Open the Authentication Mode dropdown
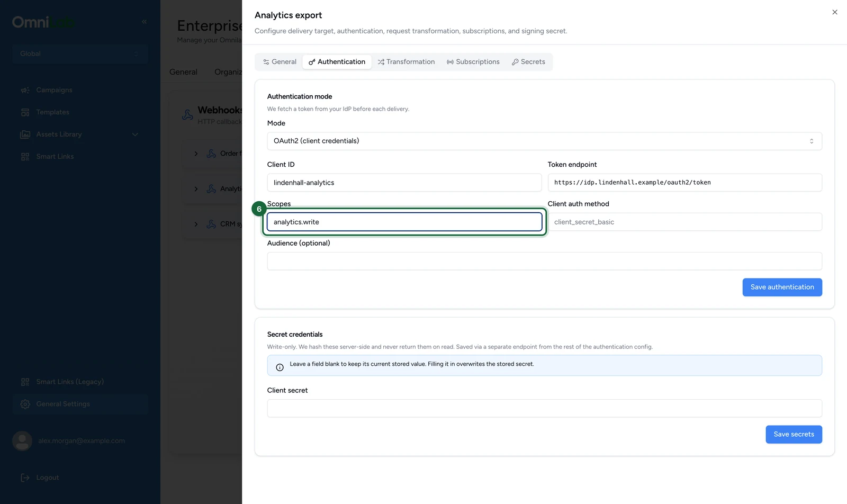Image resolution: width=847 pixels, height=504 pixels. [544, 141]
